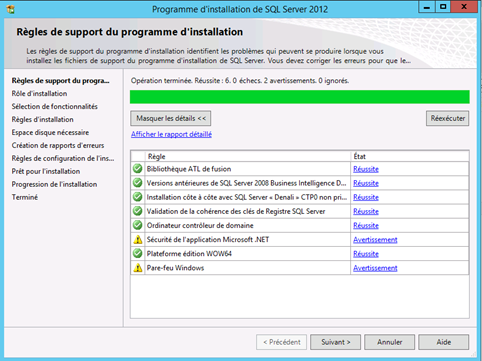This screenshot has width=482, height=361.
Task: Click the green completed progress bar
Action: 300,97
